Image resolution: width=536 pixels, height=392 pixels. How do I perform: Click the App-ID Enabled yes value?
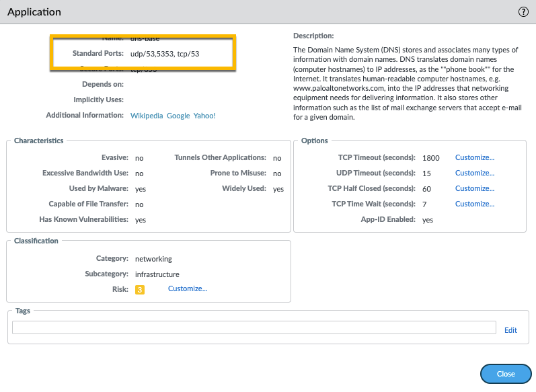pos(428,220)
